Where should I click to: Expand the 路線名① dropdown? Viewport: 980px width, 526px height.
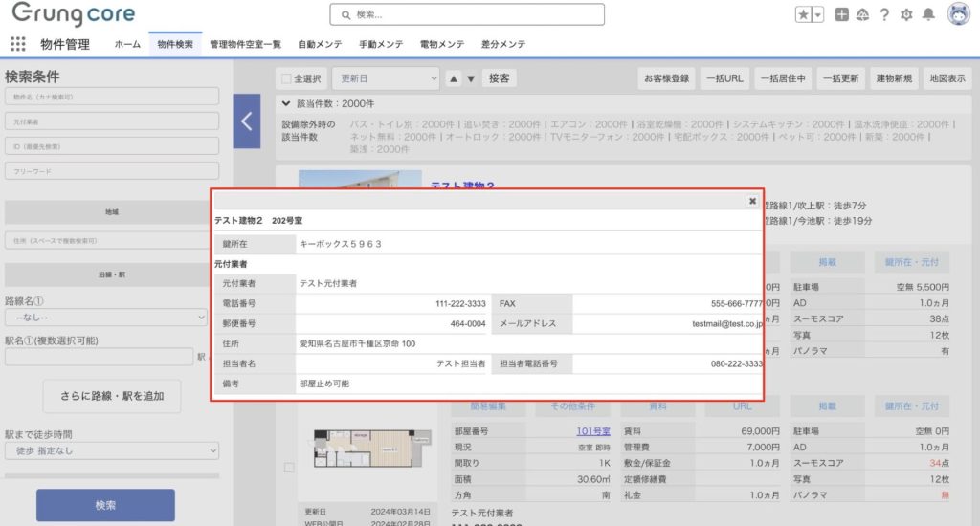coord(111,317)
